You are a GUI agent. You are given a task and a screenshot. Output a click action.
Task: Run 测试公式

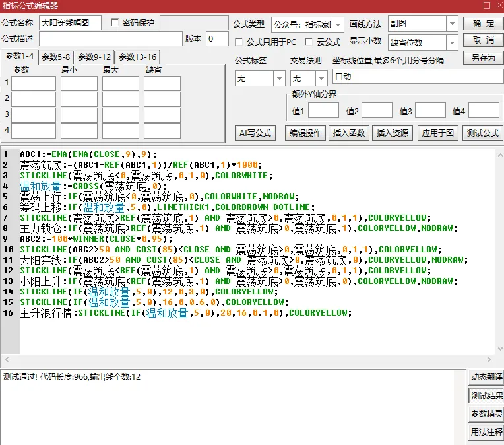pos(482,133)
